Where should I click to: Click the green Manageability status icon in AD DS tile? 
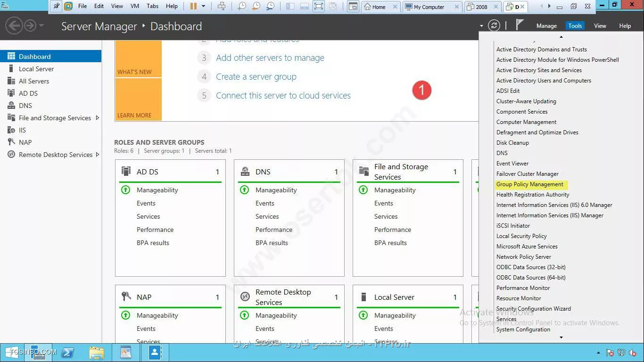pyautogui.click(x=125, y=190)
